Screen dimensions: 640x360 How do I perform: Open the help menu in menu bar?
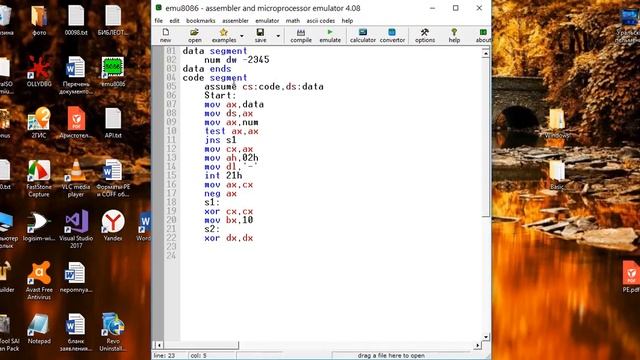pos(347,20)
